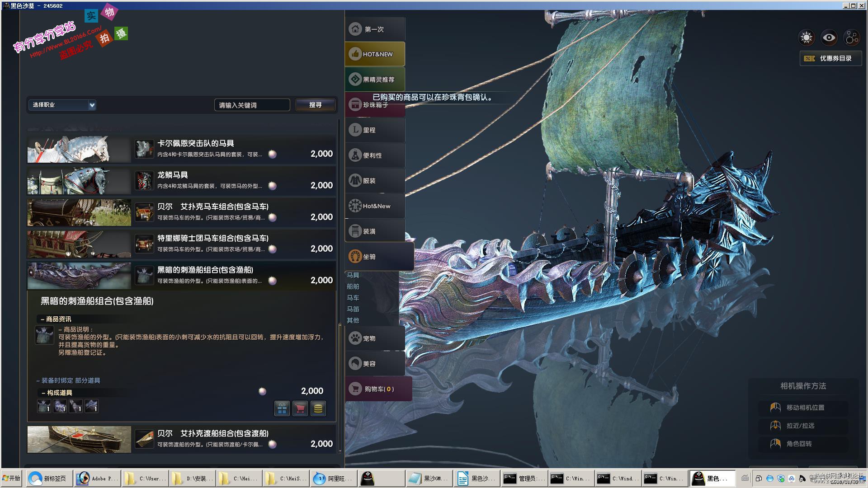Collapse the 坐骑 mount category
Screen dimensions: 868x488
point(379,257)
